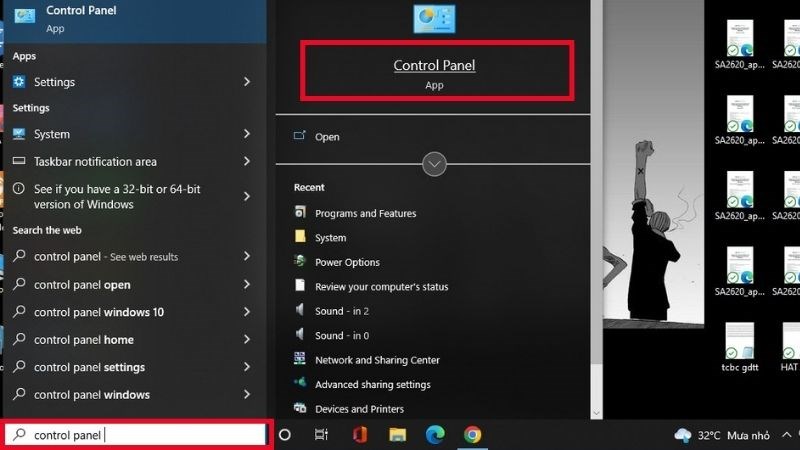Open Google Chrome from the taskbar
This screenshot has height=450, width=800.
[x=472, y=435]
